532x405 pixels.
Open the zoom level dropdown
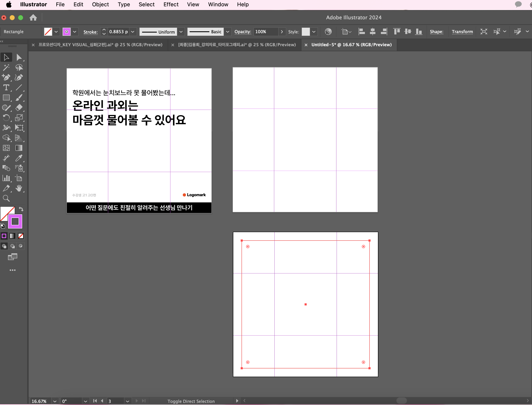(x=55, y=401)
